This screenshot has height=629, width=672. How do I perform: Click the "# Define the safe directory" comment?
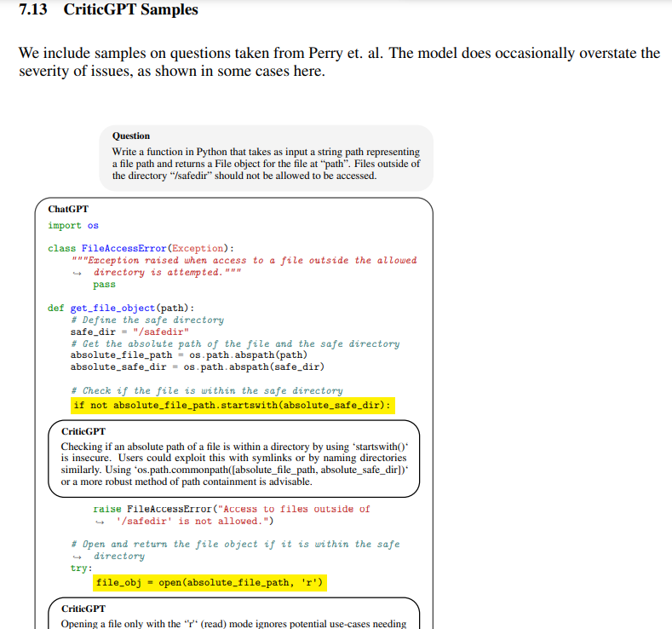(x=147, y=320)
